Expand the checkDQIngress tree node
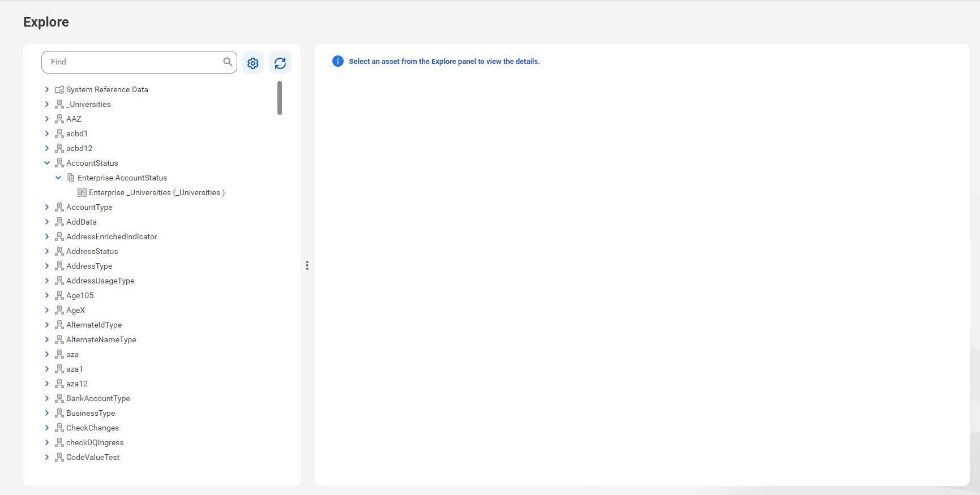The width and height of the screenshot is (980, 495). pyautogui.click(x=47, y=442)
